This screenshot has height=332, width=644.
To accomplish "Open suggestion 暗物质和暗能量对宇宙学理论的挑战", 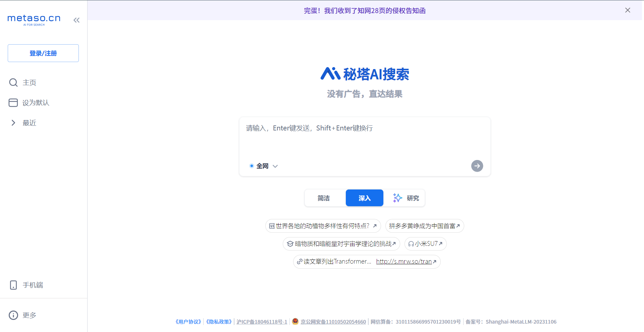I will coord(341,244).
